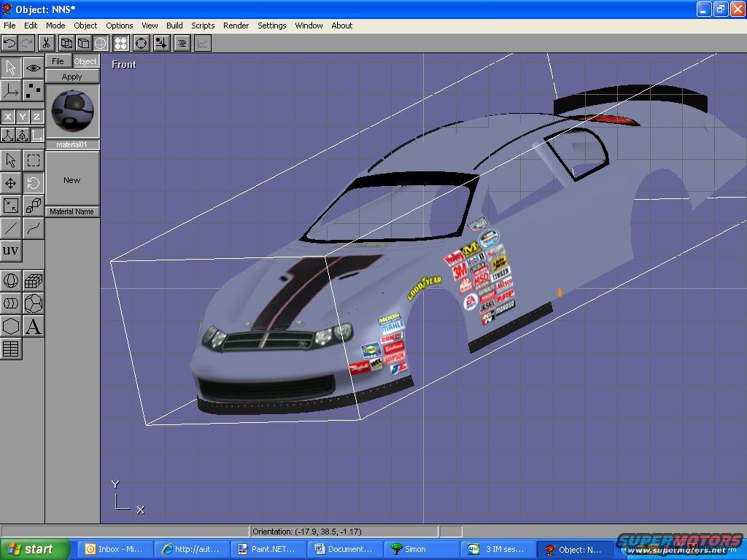The height and width of the screenshot is (560, 747).
Task: Click the scissors cut icon in toolbar
Action: click(46, 43)
